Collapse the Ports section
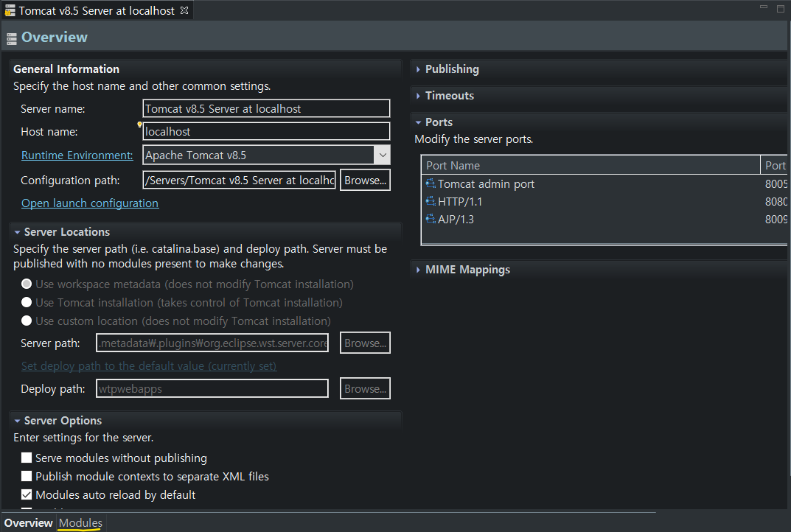The image size is (791, 532). [x=418, y=122]
